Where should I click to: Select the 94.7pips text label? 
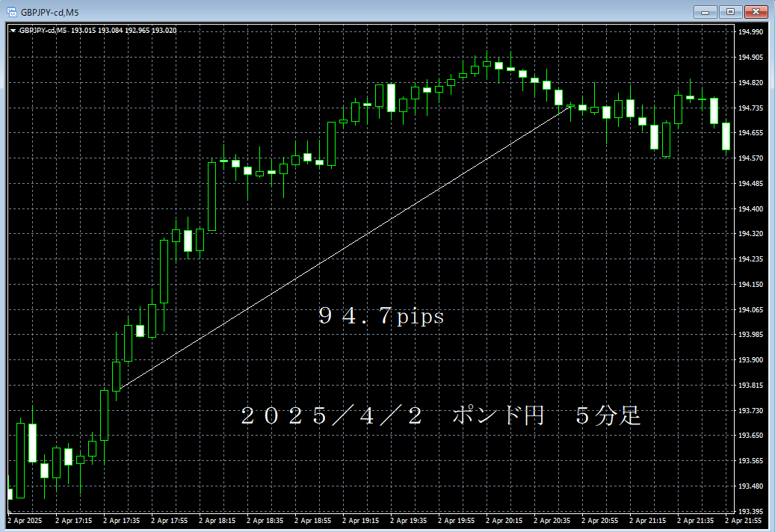click(381, 317)
